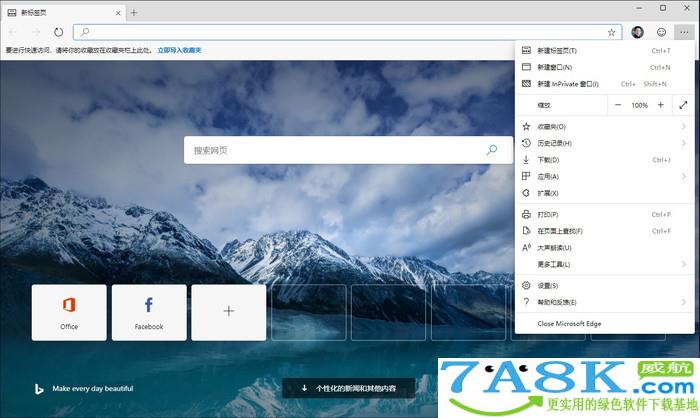Open 应用(A) apps menu entry
This screenshot has height=418, width=700.
604,176
